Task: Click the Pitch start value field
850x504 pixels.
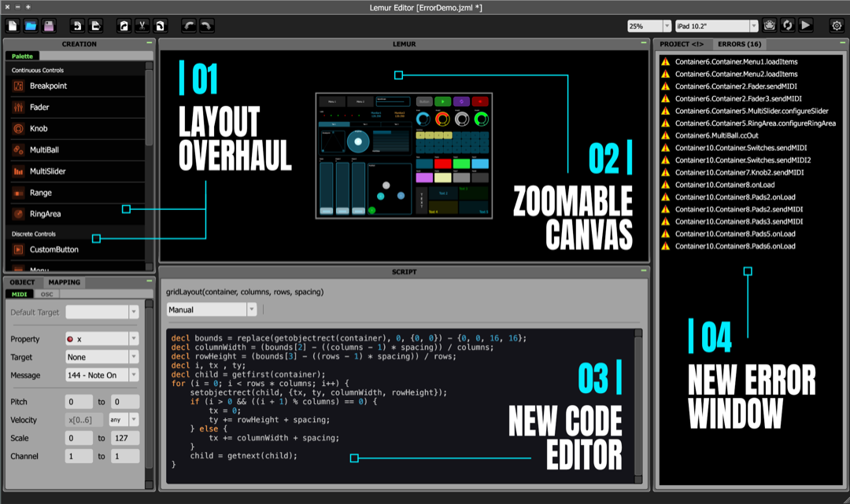Action: tap(79, 402)
